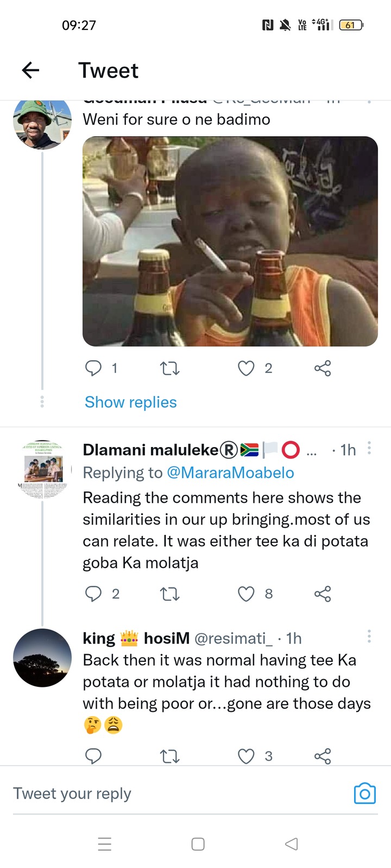Open the camera to attach a photo
This screenshot has width=391, height=868.
click(365, 794)
